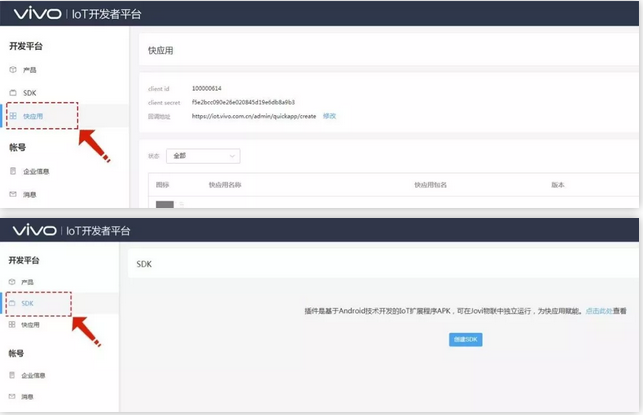Click the 版本 column header

click(x=558, y=185)
